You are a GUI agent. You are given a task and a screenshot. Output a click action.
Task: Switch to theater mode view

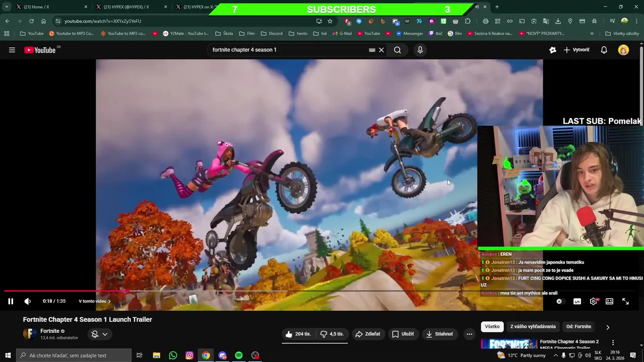pyautogui.click(x=609, y=301)
